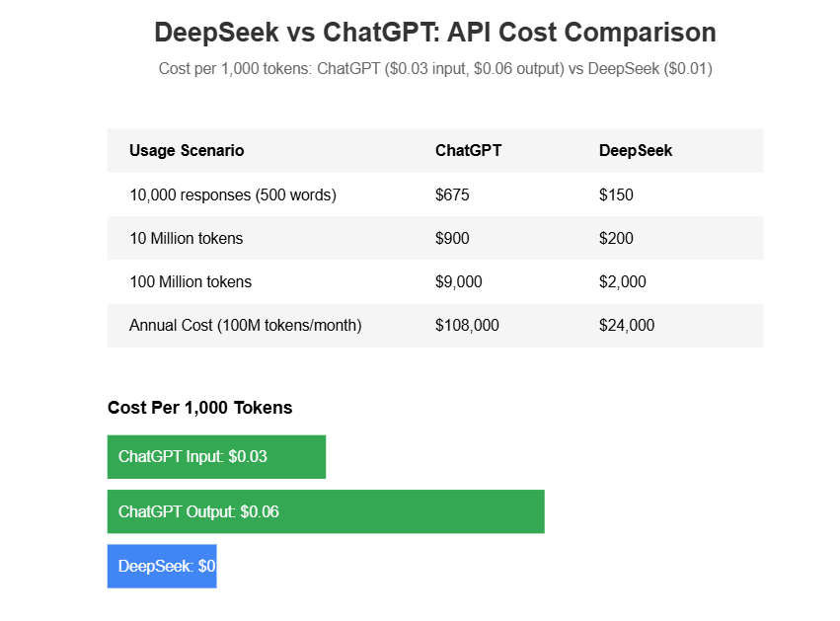Click the Usage Scenario column header
The width and height of the screenshot is (840, 621).
point(187,151)
